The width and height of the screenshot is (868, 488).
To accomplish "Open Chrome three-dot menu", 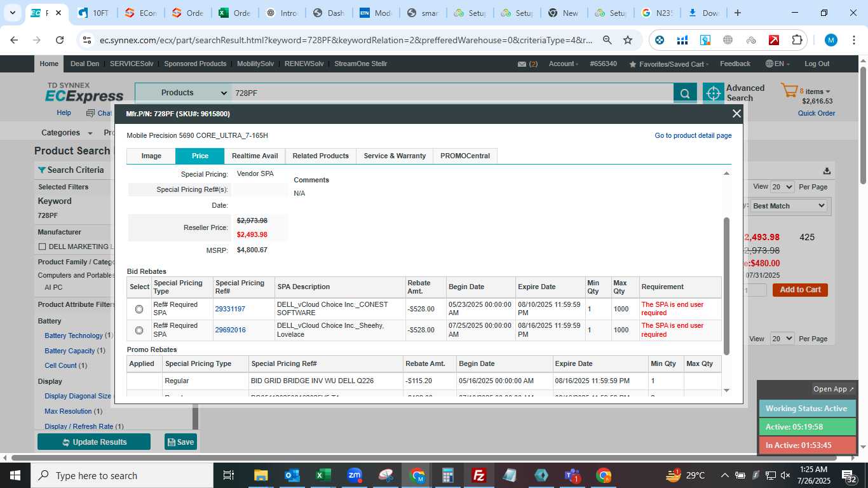I will [x=853, y=40].
